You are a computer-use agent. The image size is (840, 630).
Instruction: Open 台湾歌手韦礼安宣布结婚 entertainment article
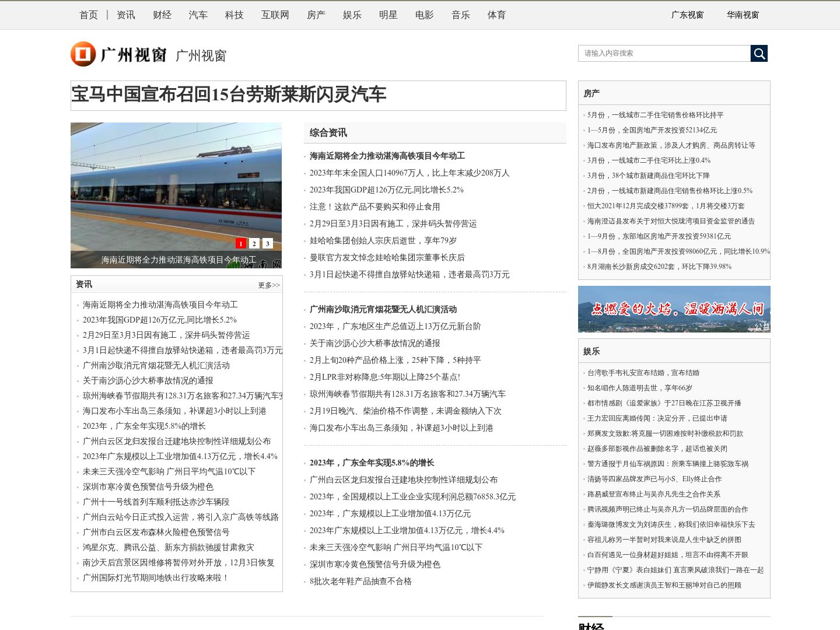tap(643, 373)
